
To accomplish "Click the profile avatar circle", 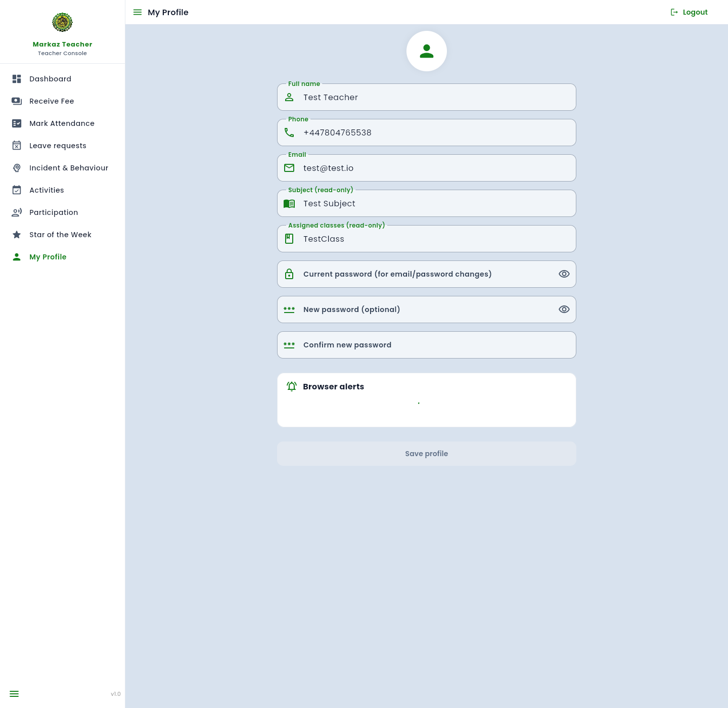I will tap(427, 51).
